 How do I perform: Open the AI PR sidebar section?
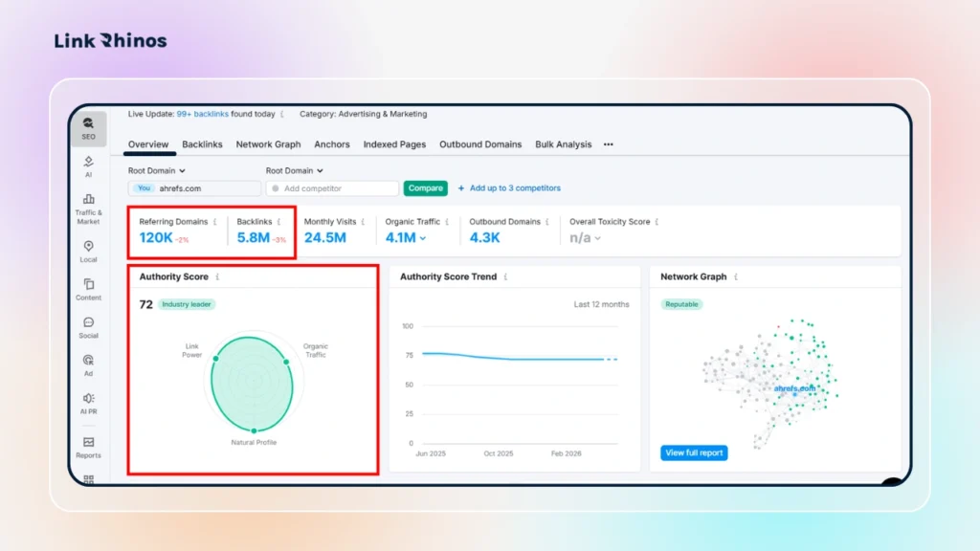click(x=88, y=404)
